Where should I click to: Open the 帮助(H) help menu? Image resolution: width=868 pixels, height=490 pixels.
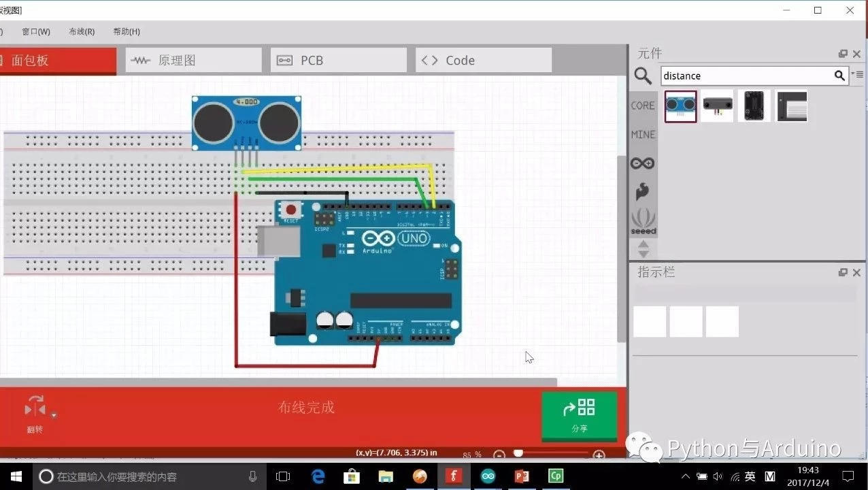[x=127, y=31]
